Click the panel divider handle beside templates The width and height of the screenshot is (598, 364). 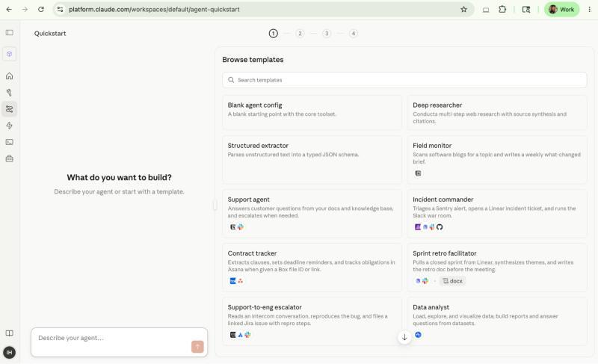[x=215, y=205]
